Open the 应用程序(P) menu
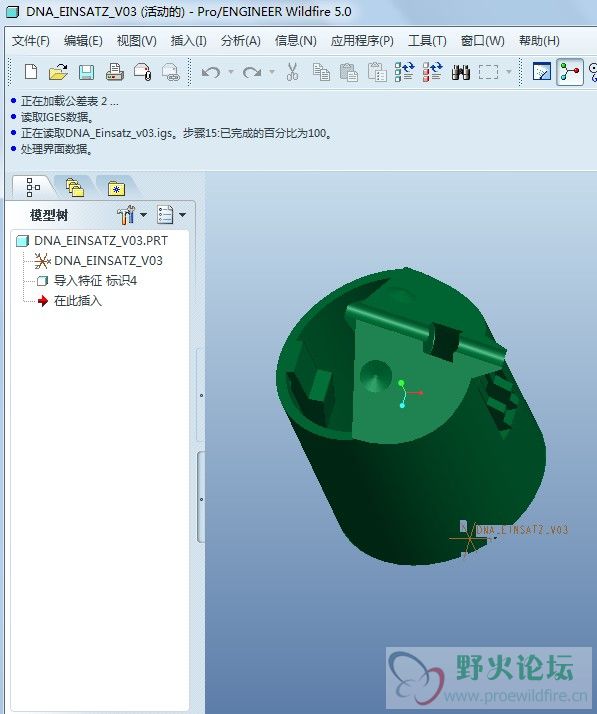Image resolution: width=597 pixels, height=714 pixels. tap(362, 41)
